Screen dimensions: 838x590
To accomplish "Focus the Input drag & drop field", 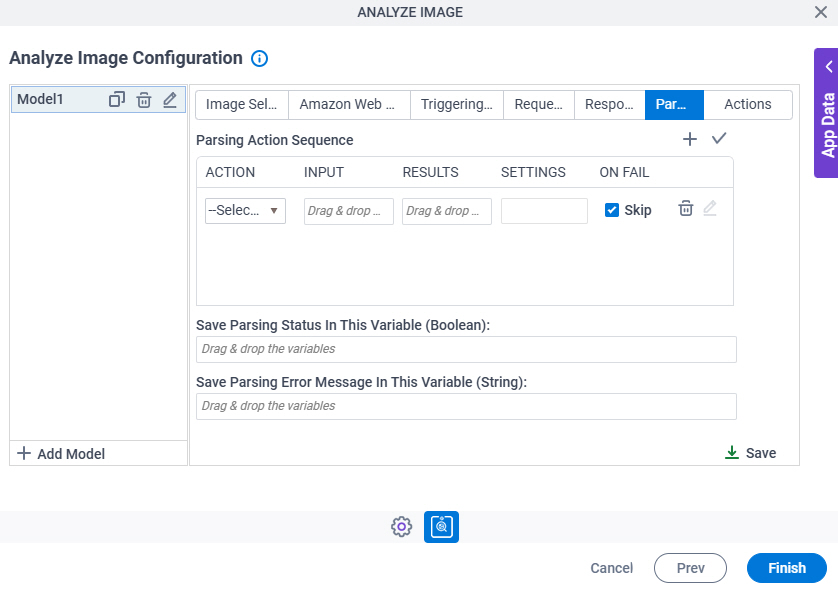I will [x=348, y=211].
